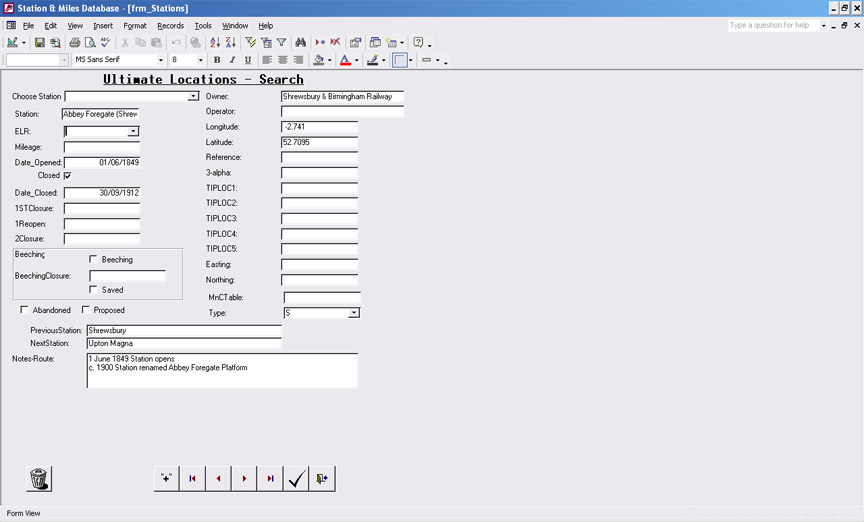The height and width of the screenshot is (522, 864).
Task: Print the form with the printer icon
Action: [74, 42]
